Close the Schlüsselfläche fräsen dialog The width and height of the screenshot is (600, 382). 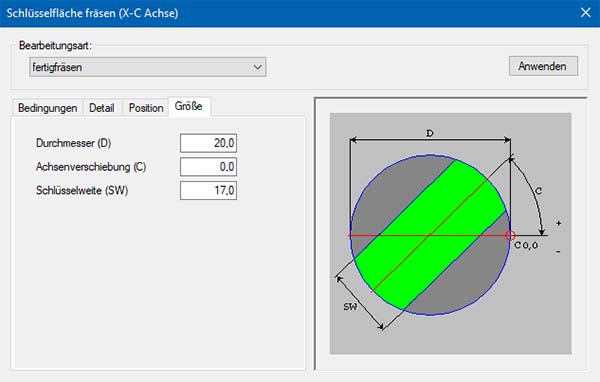(585, 13)
